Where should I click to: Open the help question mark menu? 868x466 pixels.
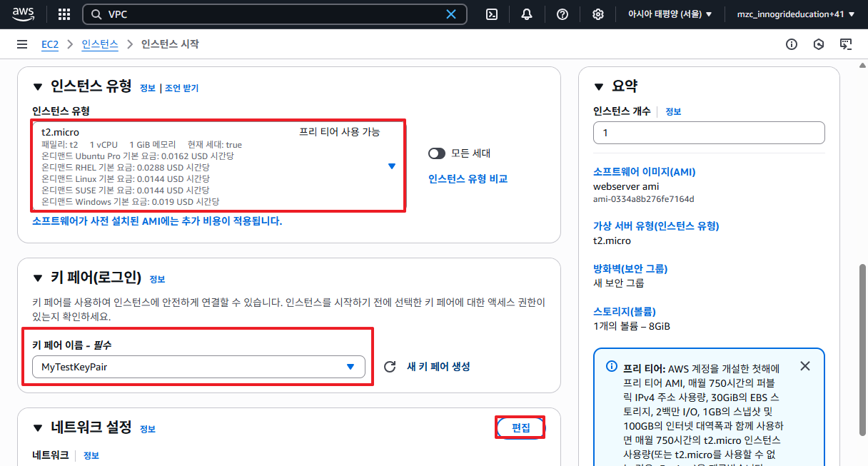[x=562, y=14]
